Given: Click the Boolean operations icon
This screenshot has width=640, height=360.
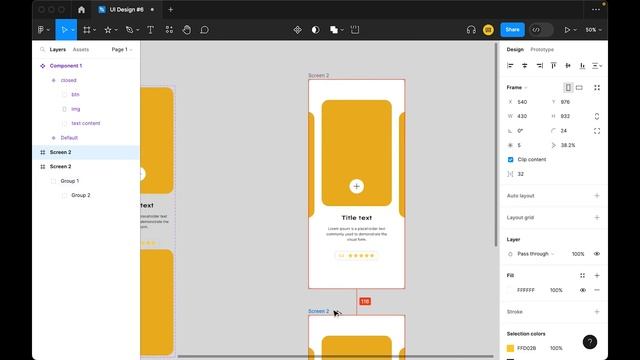Looking at the screenshot, I should pyautogui.click(x=334, y=30).
